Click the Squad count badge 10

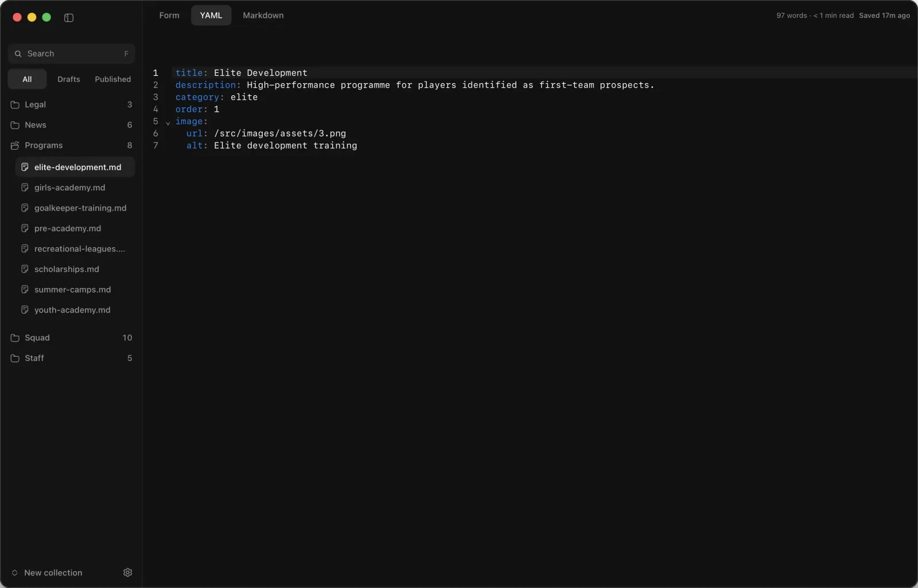click(x=127, y=338)
